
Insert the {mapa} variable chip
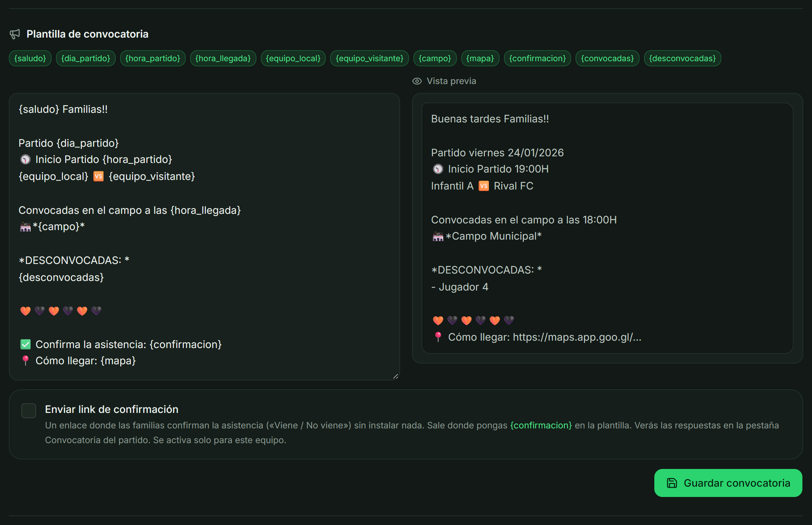pyautogui.click(x=480, y=58)
